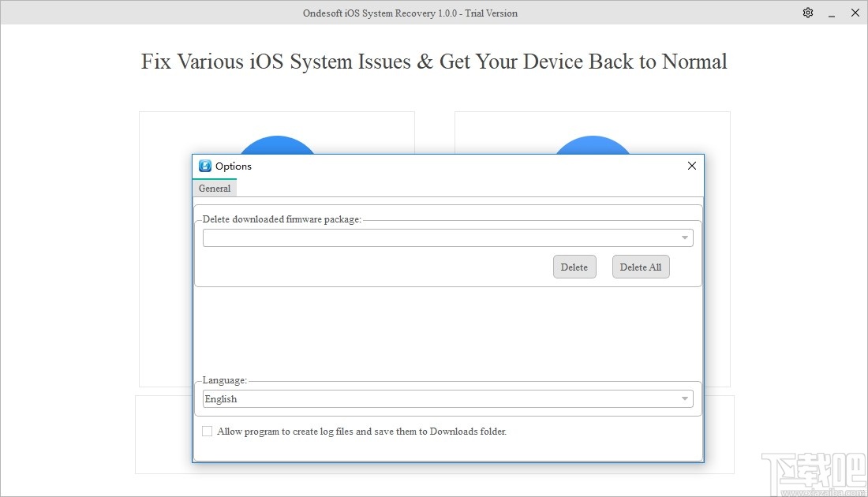
Task: Select the General tab
Action: (x=214, y=189)
